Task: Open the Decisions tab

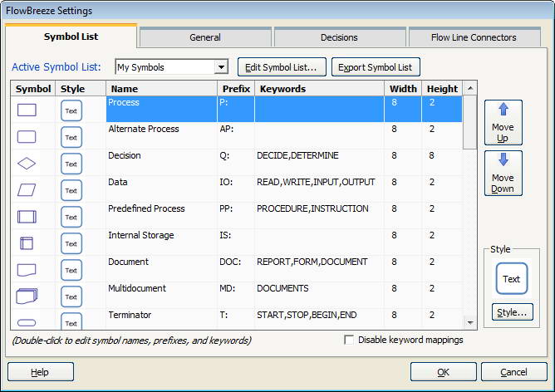Action: (339, 37)
